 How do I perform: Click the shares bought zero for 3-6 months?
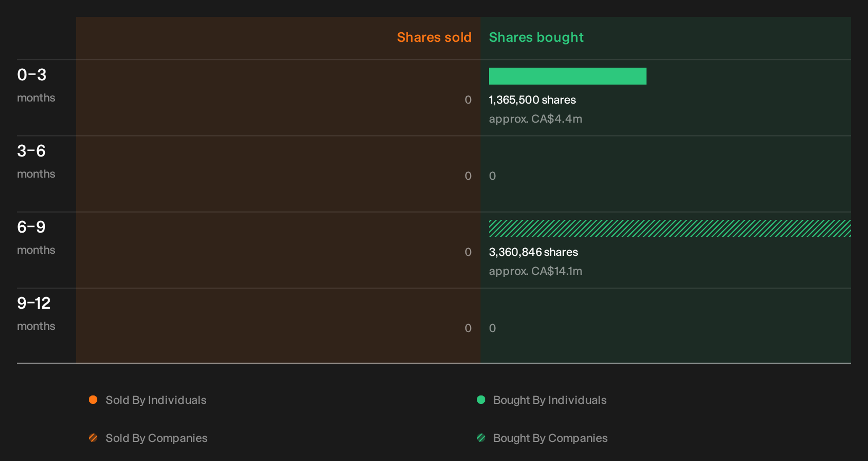tap(493, 176)
